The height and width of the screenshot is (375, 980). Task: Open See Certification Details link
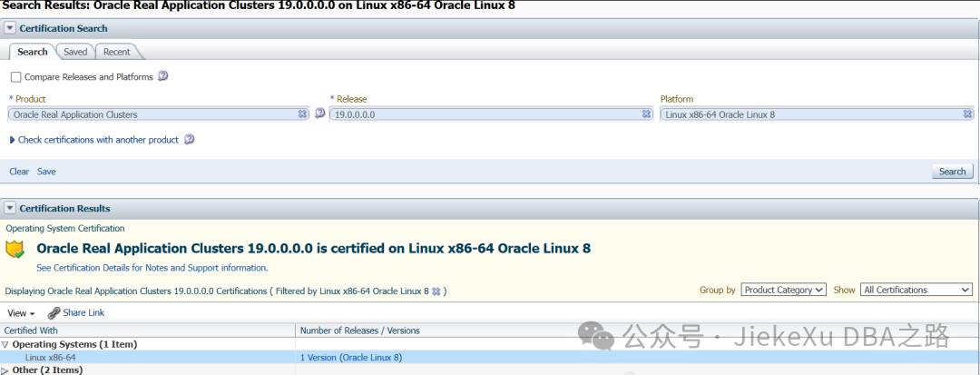pos(152,268)
